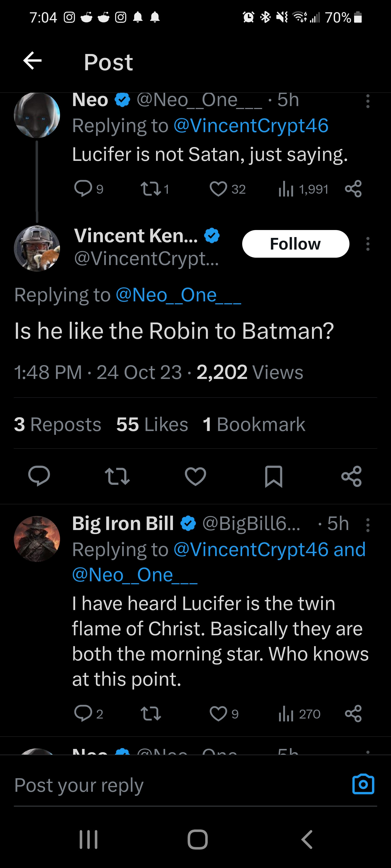Viewport: 391px width, 868px height.
Task: Open three-dot menu on Big Iron Bill's reply
Action: (x=368, y=525)
